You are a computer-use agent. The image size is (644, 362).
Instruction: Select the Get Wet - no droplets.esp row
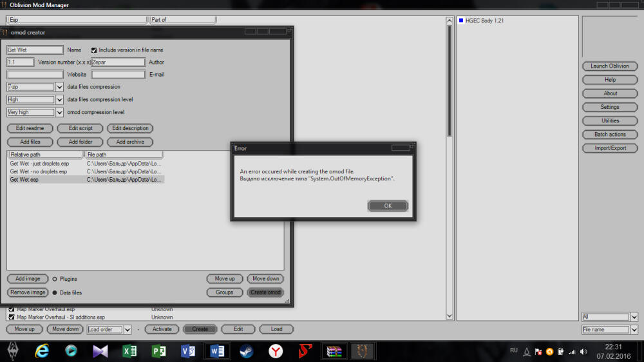coord(86,172)
